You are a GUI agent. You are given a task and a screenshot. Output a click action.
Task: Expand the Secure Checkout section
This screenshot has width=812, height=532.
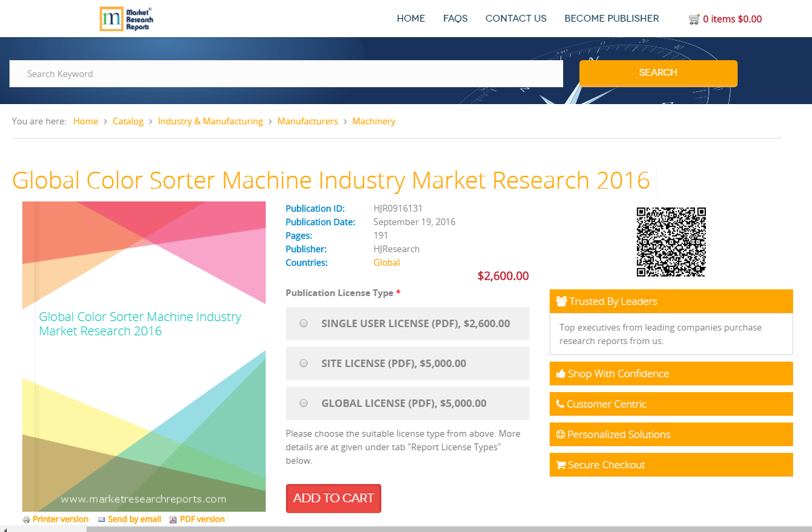(x=671, y=464)
